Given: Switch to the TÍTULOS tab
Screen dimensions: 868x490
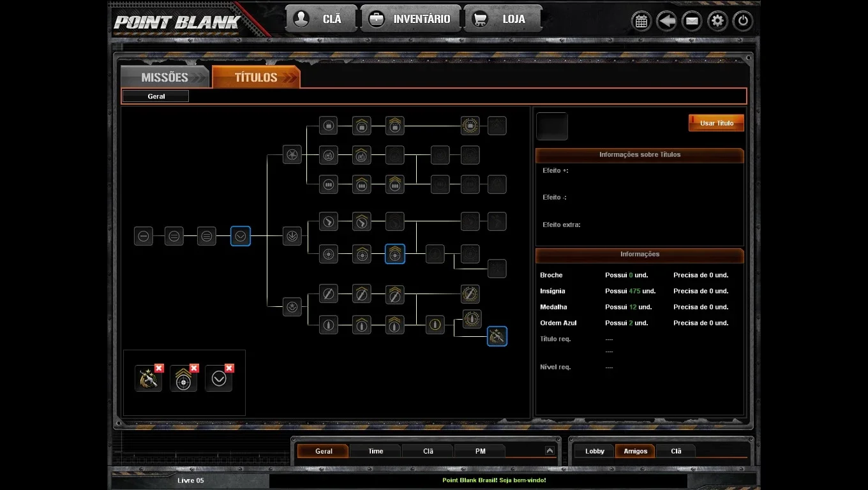Looking at the screenshot, I should click(256, 77).
